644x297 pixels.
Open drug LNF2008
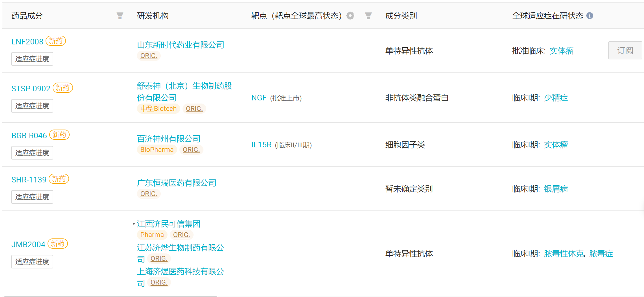click(x=27, y=42)
